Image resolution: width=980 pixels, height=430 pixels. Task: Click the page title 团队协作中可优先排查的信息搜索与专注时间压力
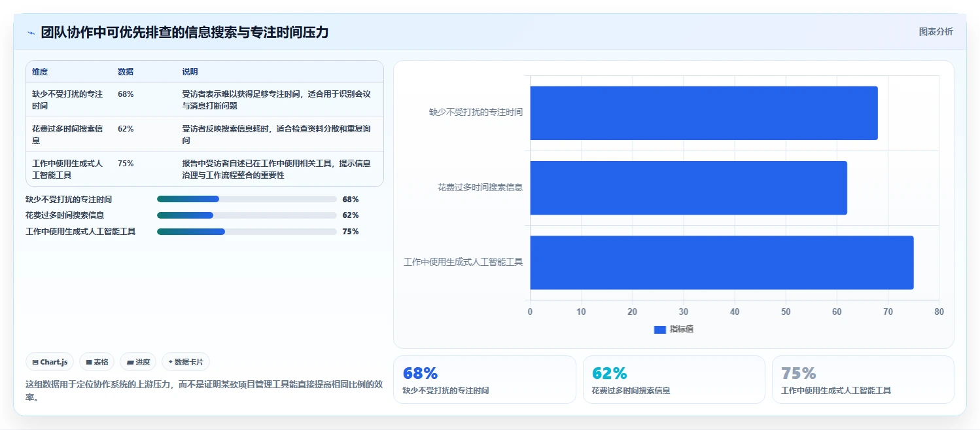tap(184, 32)
